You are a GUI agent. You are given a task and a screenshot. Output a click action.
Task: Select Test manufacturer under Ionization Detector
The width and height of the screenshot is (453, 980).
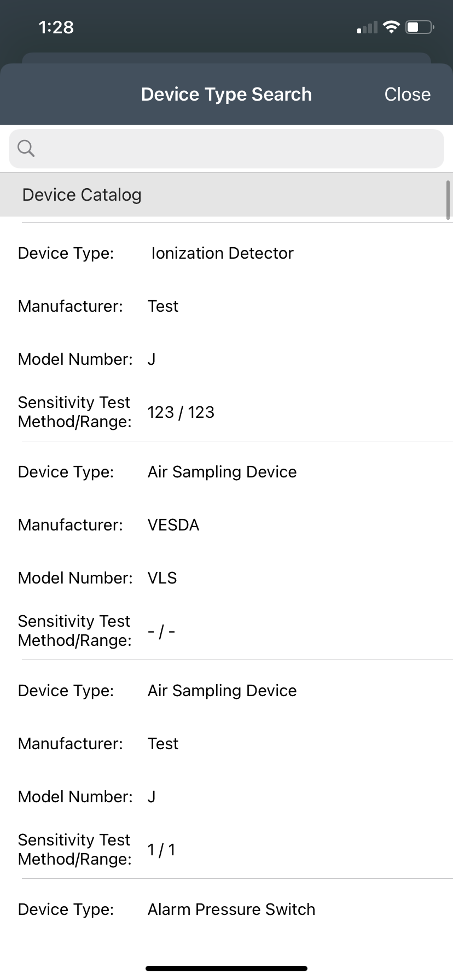click(x=163, y=306)
